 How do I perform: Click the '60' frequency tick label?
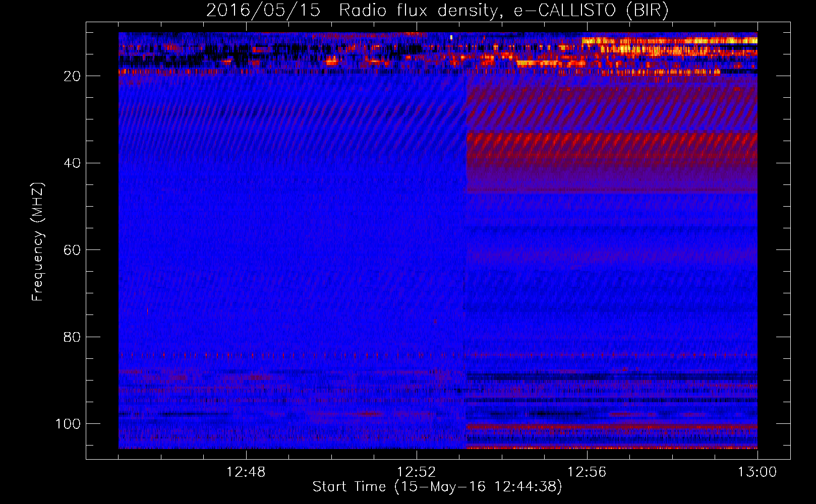point(72,250)
